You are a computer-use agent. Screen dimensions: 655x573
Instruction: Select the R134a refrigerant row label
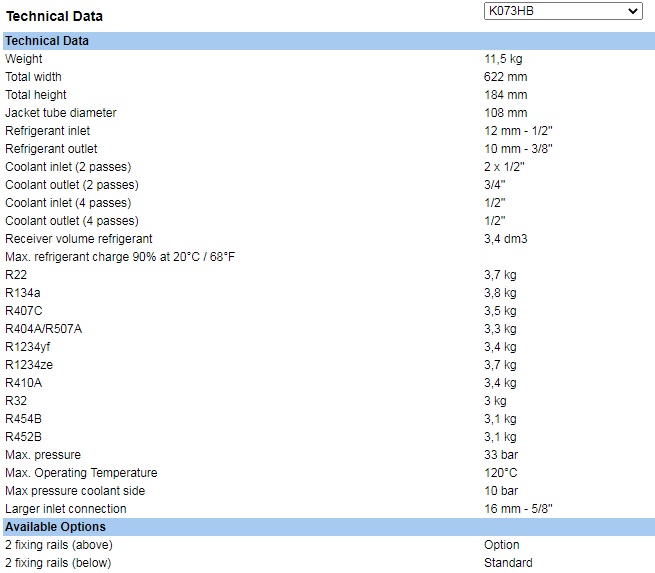pos(23,293)
